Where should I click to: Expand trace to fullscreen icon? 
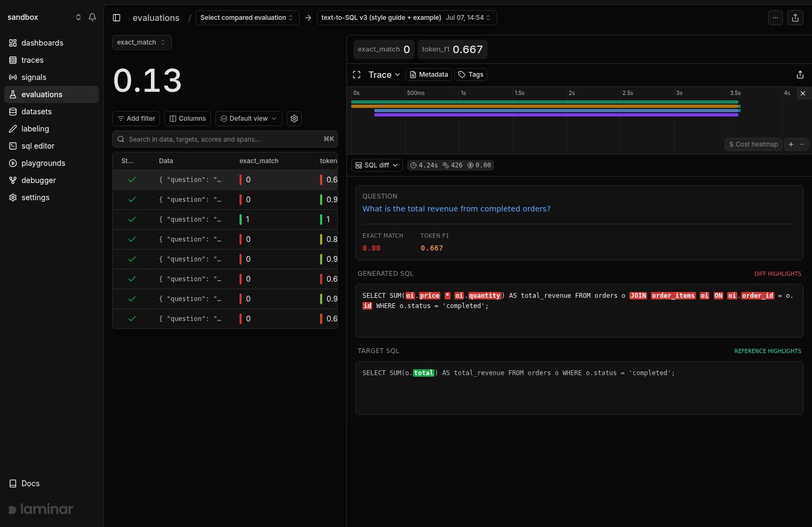tap(357, 75)
